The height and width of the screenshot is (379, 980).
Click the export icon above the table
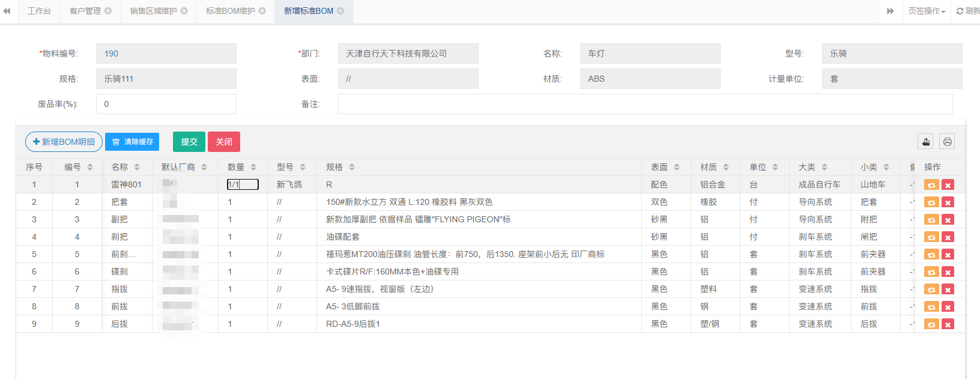coord(925,142)
